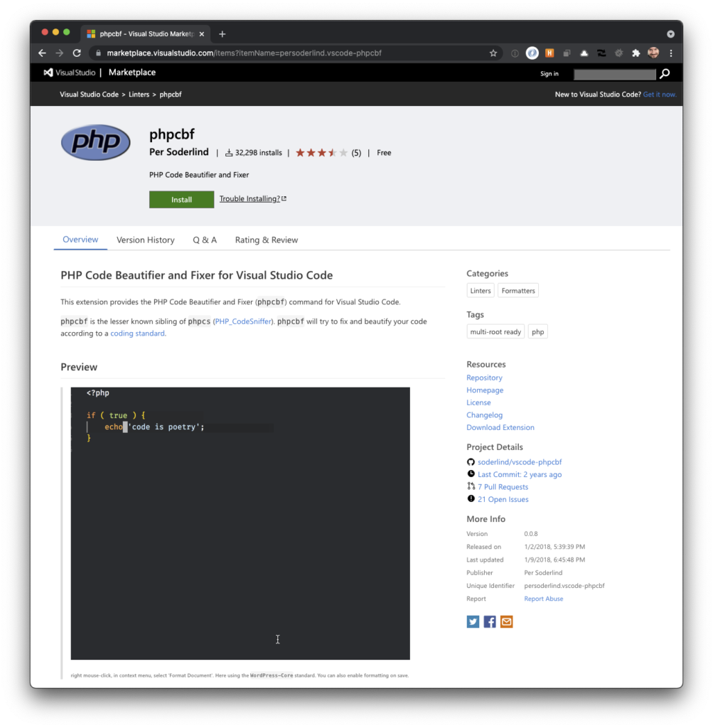
Task: Go back using the browser back arrow
Action: 42,53
